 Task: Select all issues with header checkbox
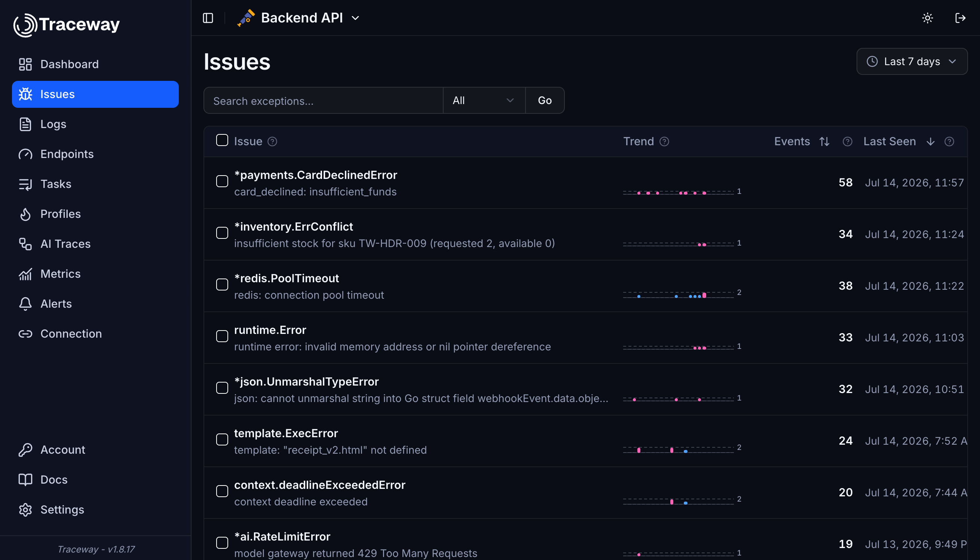pos(222,140)
